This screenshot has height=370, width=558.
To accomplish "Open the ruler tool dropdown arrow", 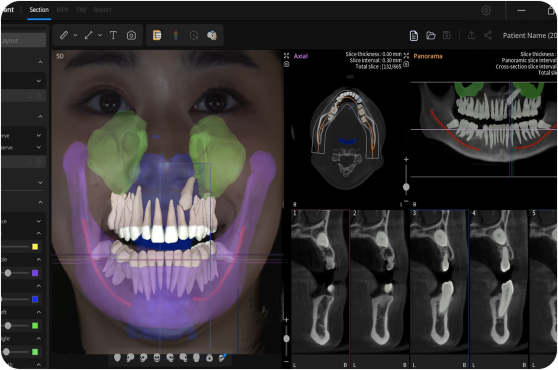I will click(x=75, y=35).
